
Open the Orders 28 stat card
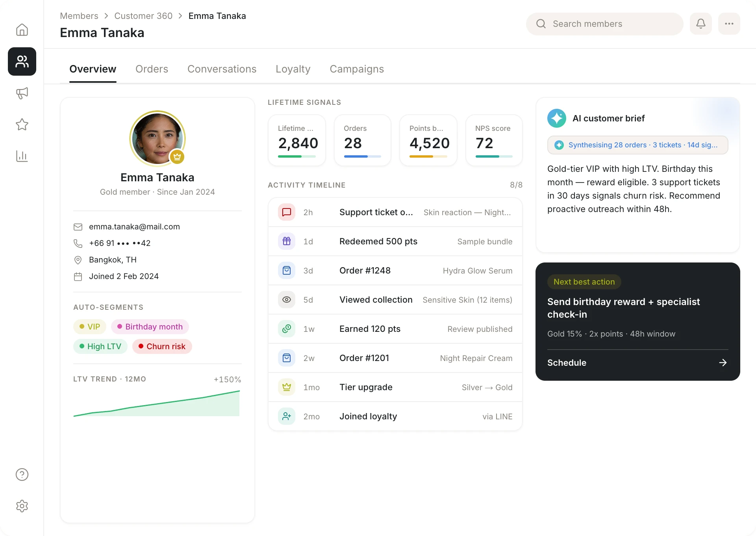point(363,140)
